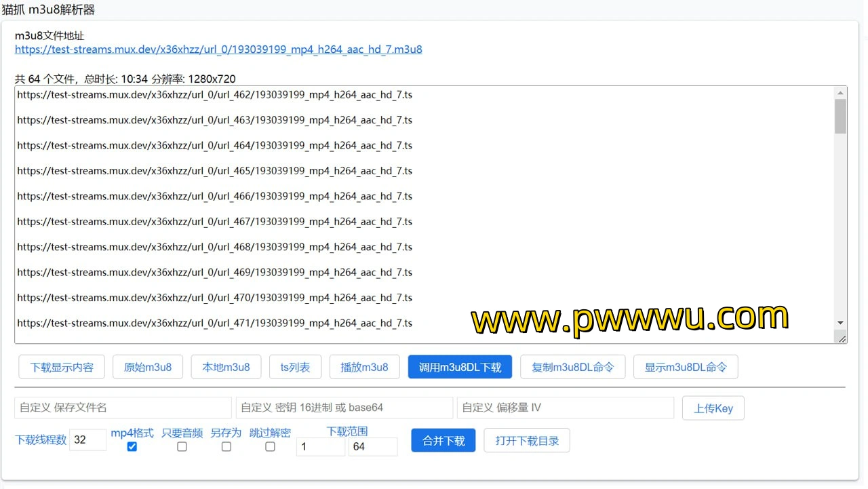The height and width of the screenshot is (489, 868).
Task: Click the url_468 ts file line
Action: tap(215, 247)
